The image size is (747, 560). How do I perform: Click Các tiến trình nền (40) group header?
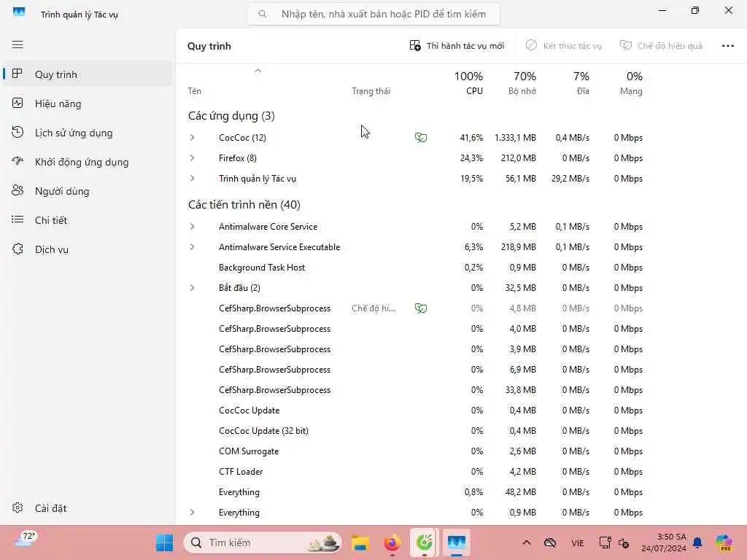click(244, 205)
